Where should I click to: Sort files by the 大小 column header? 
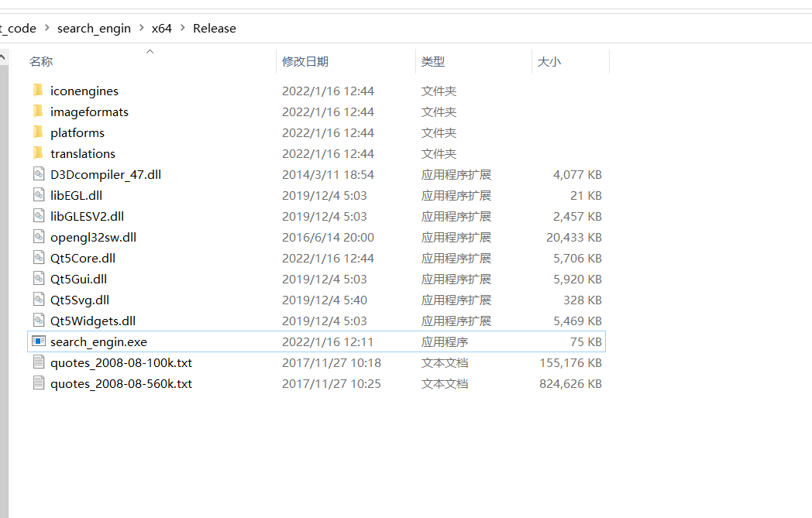coord(549,61)
